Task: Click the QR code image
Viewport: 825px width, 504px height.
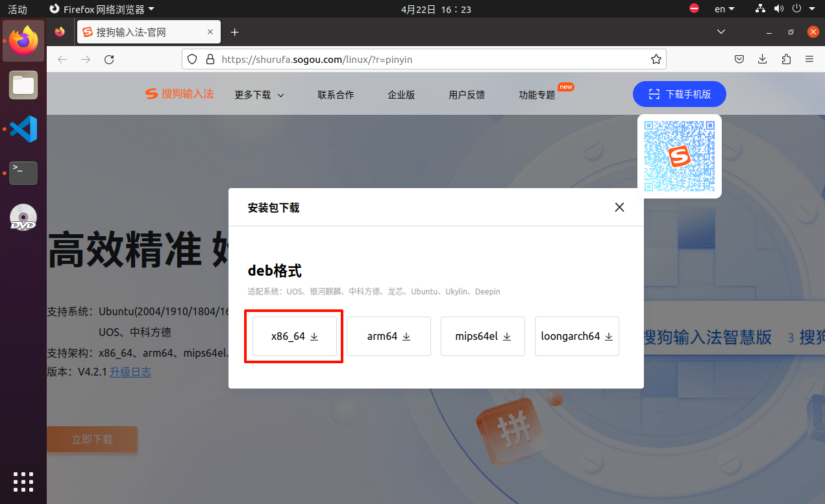Action: pyautogui.click(x=680, y=156)
